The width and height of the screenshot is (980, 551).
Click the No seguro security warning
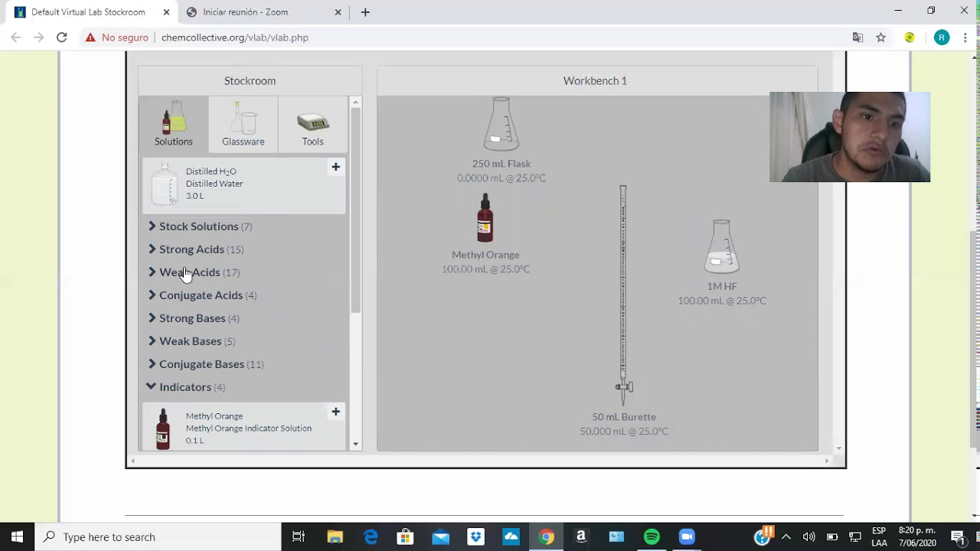point(117,37)
